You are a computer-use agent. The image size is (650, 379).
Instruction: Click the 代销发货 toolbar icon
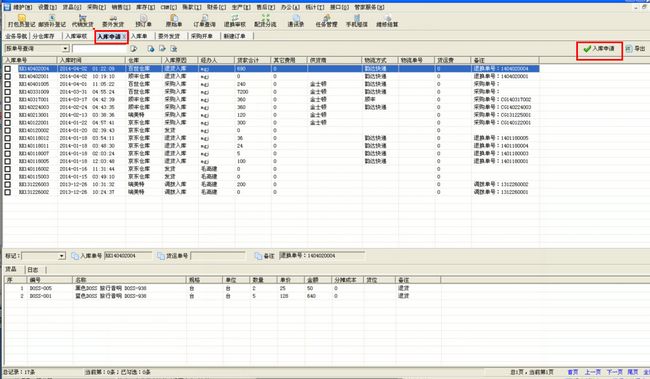[x=82, y=21]
